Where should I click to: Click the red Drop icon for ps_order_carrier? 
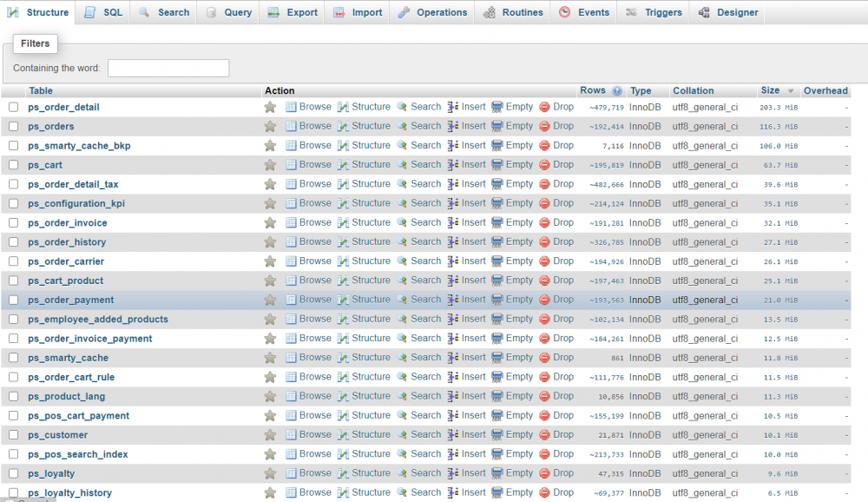click(x=544, y=261)
